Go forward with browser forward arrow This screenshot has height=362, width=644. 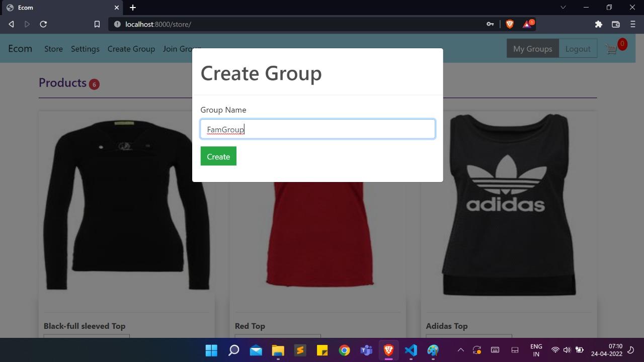(x=27, y=24)
